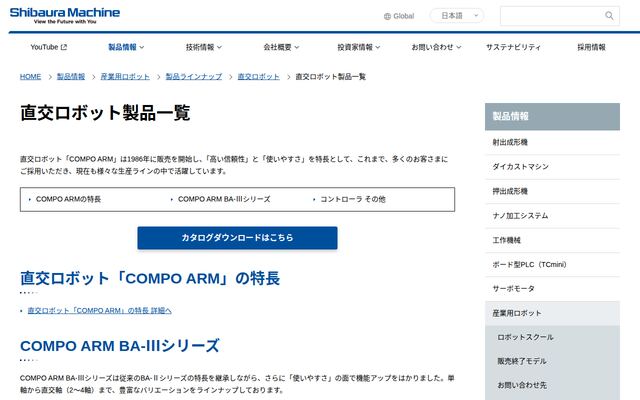Open ボード型PLC（TCmini） in the sidebar
Screen dimensions: 640x400
pyautogui.click(x=552, y=264)
